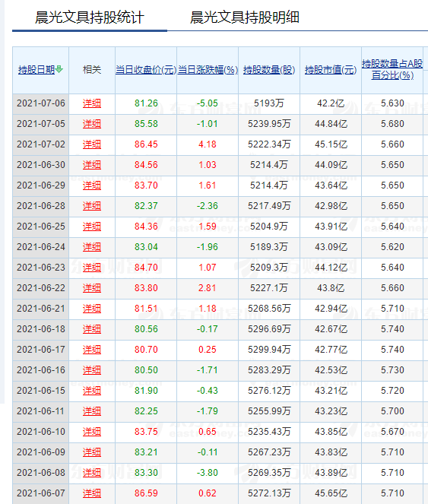Open 详细 link for 2021-07-02
The width and height of the screenshot is (428, 504).
pos(92,144)
